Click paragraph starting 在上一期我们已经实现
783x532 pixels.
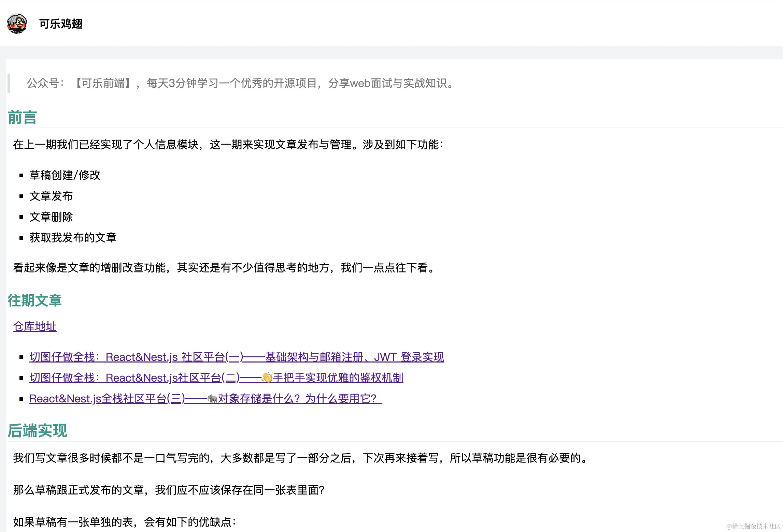point(228,145)
